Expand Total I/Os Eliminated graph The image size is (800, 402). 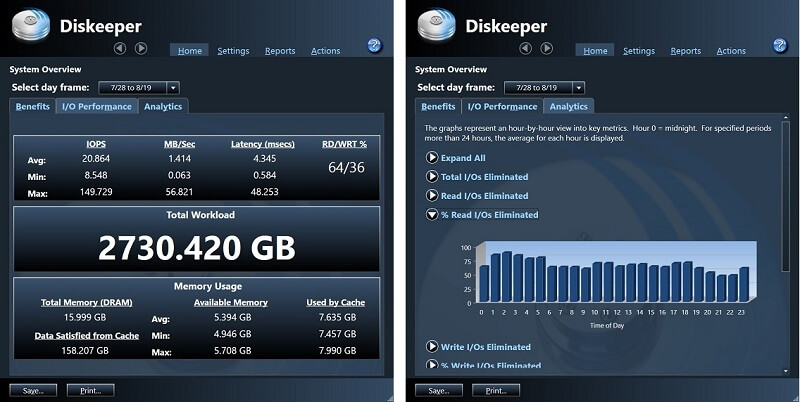pos(477,177)
